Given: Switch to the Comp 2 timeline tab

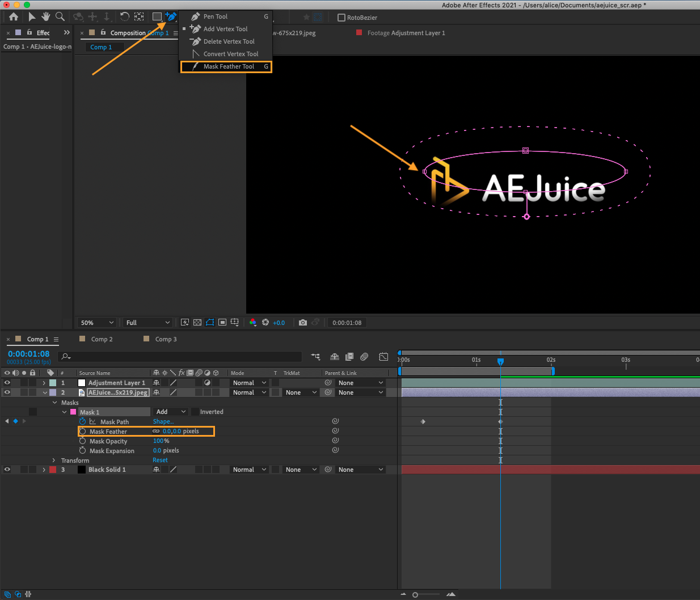Looking at the screenshot, I should click(x=102, y=339).
